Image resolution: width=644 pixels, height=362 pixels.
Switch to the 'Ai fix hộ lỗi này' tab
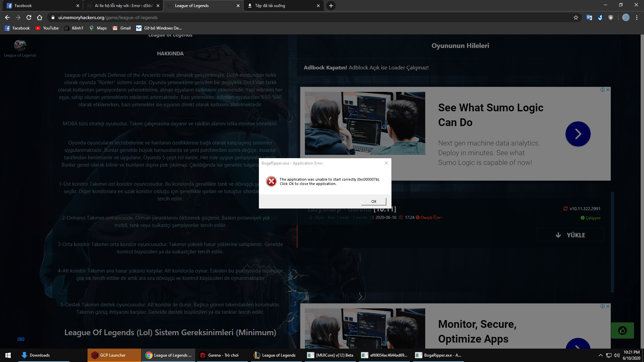coord(123,6)
